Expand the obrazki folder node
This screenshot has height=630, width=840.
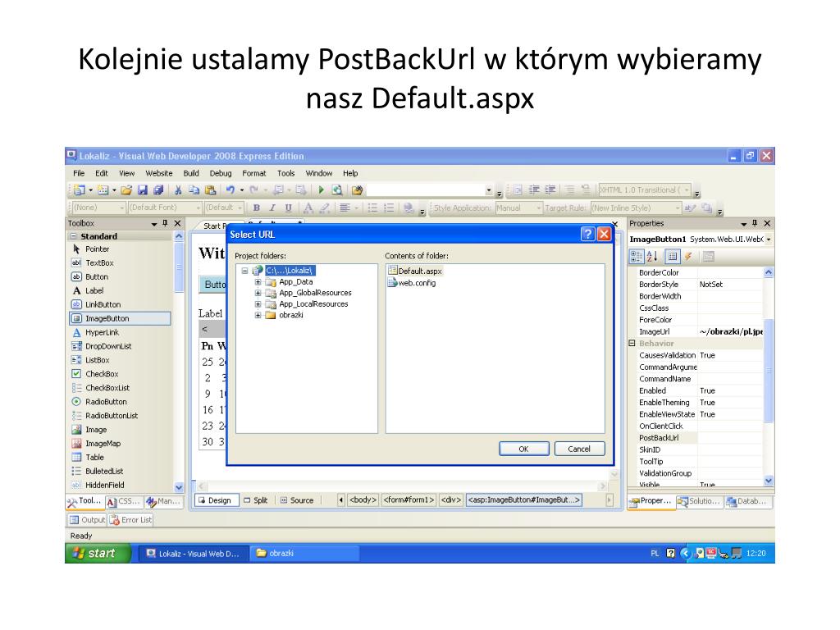tap(258, 316)
